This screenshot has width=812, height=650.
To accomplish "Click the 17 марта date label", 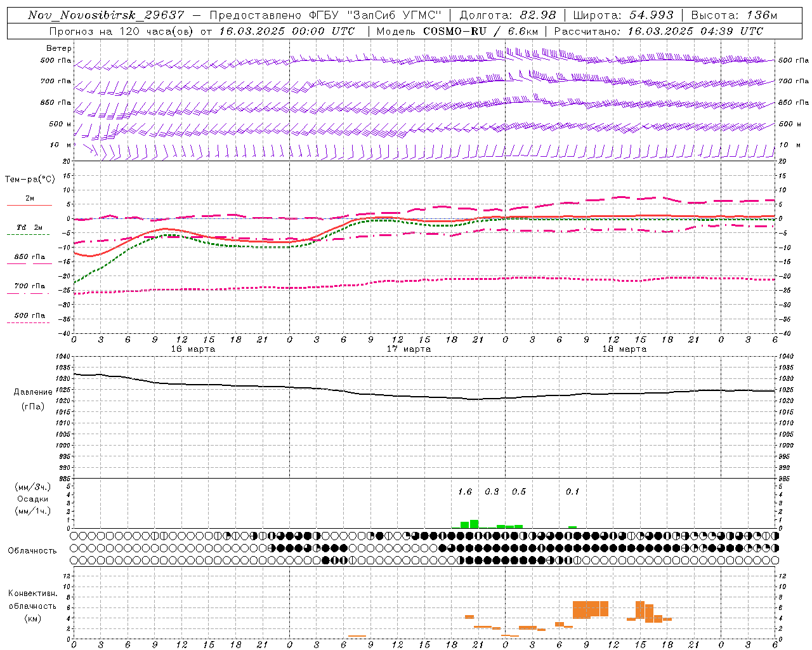I will point(409,349).
